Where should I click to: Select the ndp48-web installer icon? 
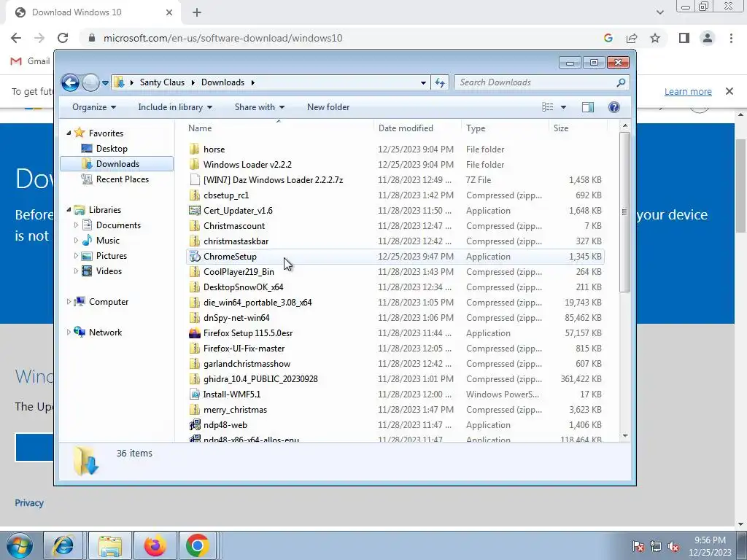click(x=194, y=425)
